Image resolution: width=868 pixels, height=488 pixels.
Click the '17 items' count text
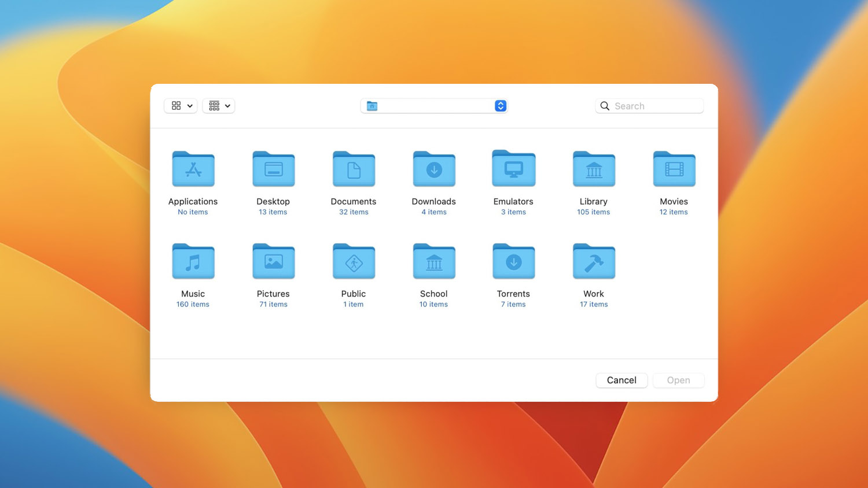[x=594, y=305]
